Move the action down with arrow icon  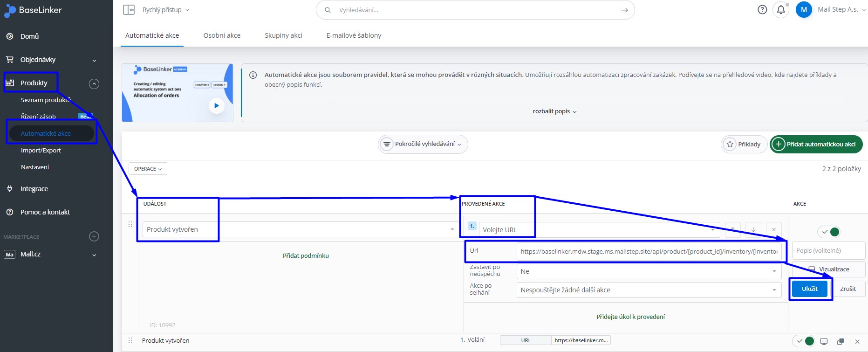(x=753, y=229)
